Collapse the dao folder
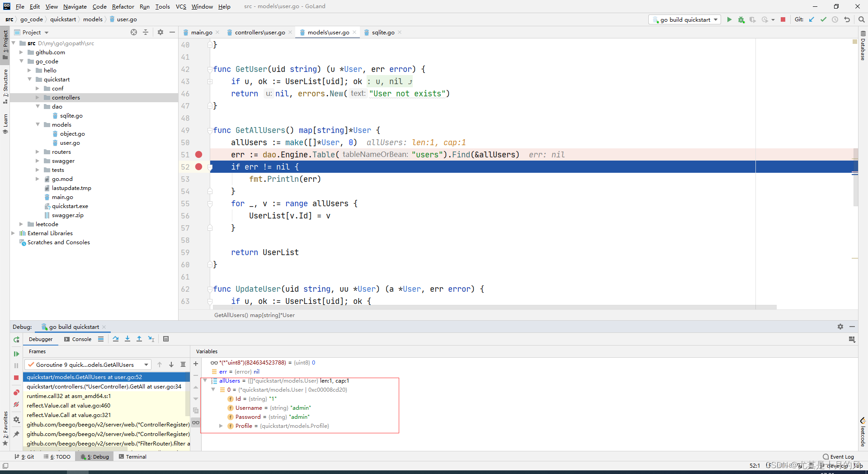This screenshot has height=474, width=868. 38,107
